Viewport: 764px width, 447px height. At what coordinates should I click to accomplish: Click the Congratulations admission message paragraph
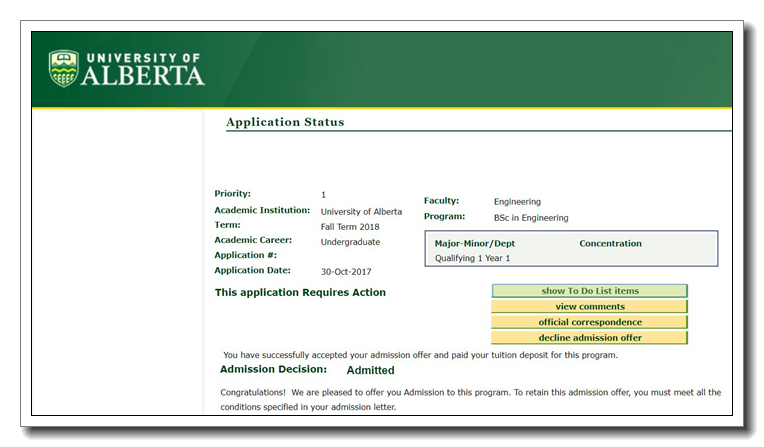click(x=470, y=400)
